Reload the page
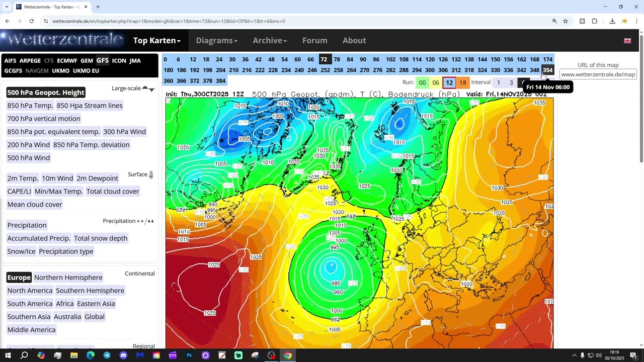Screen dimensions: 644x362 click(31, 21)
